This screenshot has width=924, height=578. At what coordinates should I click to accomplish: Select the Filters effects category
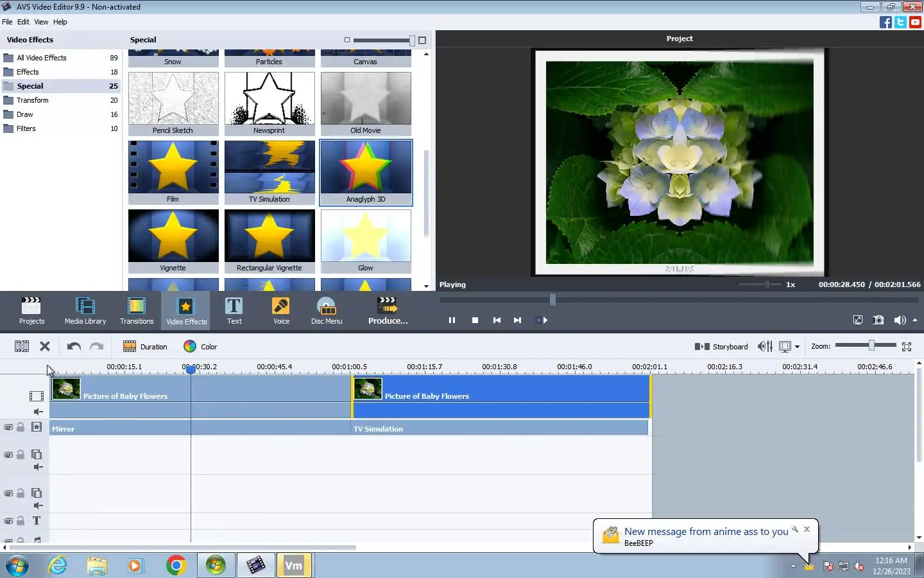pyautogui.click(x=60, y=128)
